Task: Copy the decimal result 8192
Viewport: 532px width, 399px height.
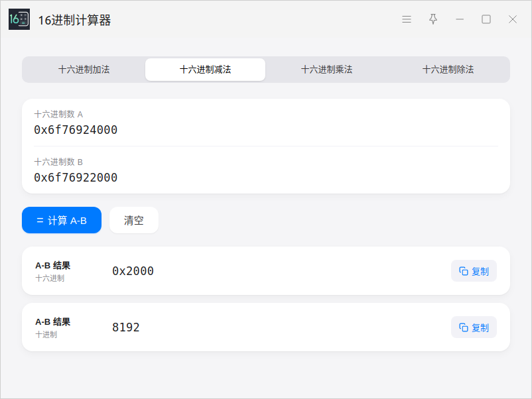Action: 474,327
